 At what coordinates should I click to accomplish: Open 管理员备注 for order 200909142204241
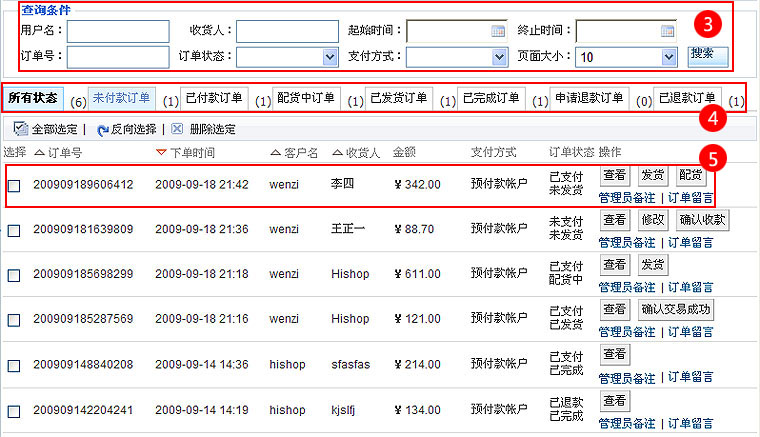(627, 424)
